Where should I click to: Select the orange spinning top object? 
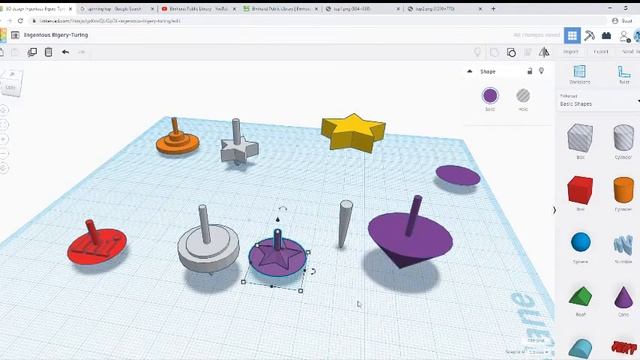(178, 139)
